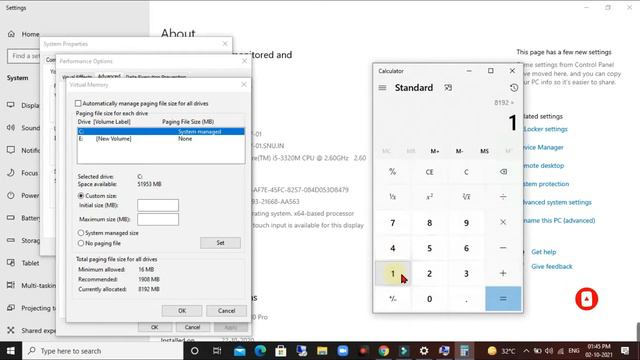This screenshot has width=640, height=360.
Task: Click Give feedback link
Action: pos(552,266)
